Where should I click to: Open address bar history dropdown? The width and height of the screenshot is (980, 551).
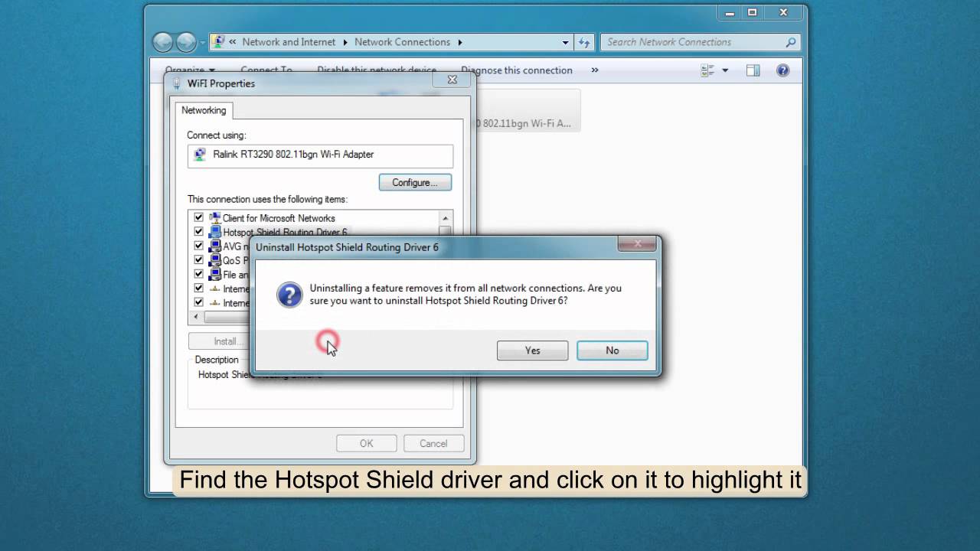(x=565, y=42)
